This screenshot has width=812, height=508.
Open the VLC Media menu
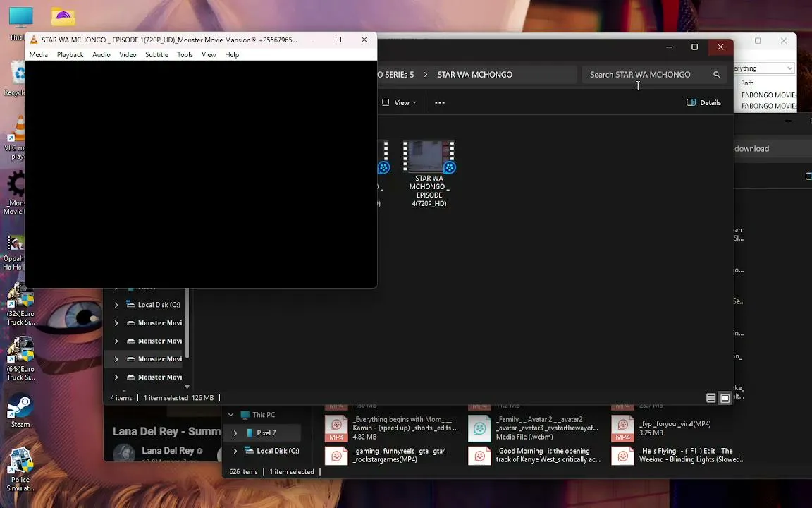click(x=38, y=54)
